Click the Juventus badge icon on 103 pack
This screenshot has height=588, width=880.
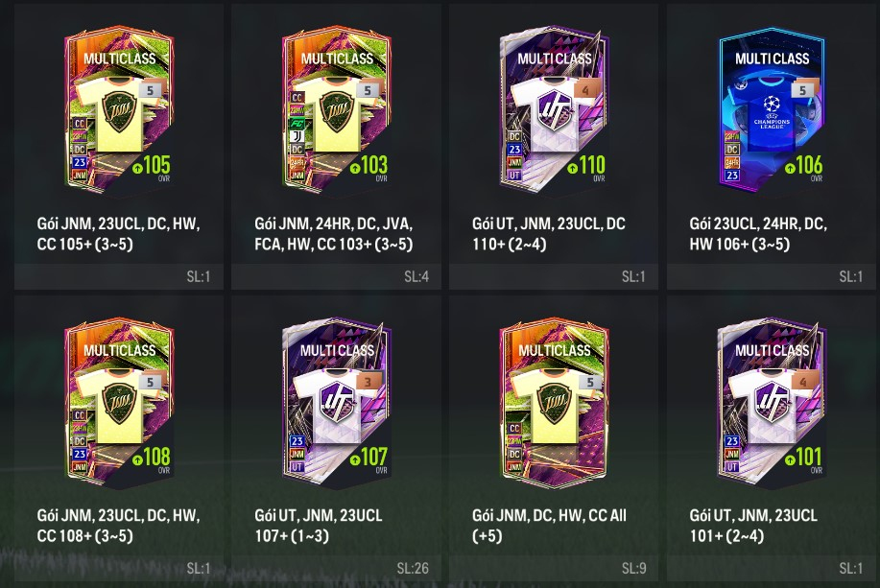297,136
